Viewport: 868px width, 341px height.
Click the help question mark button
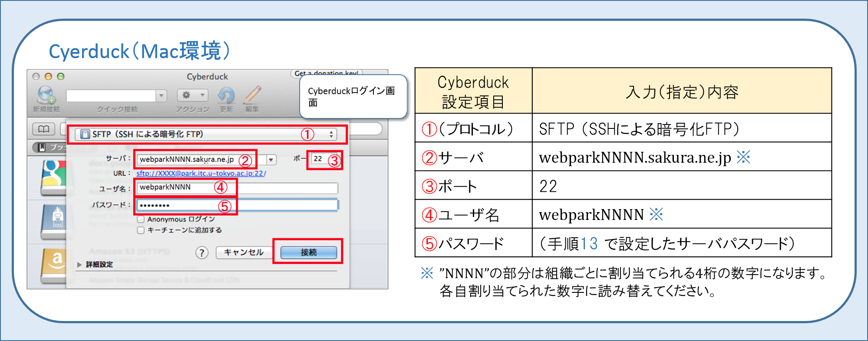(x=201, y=252)
